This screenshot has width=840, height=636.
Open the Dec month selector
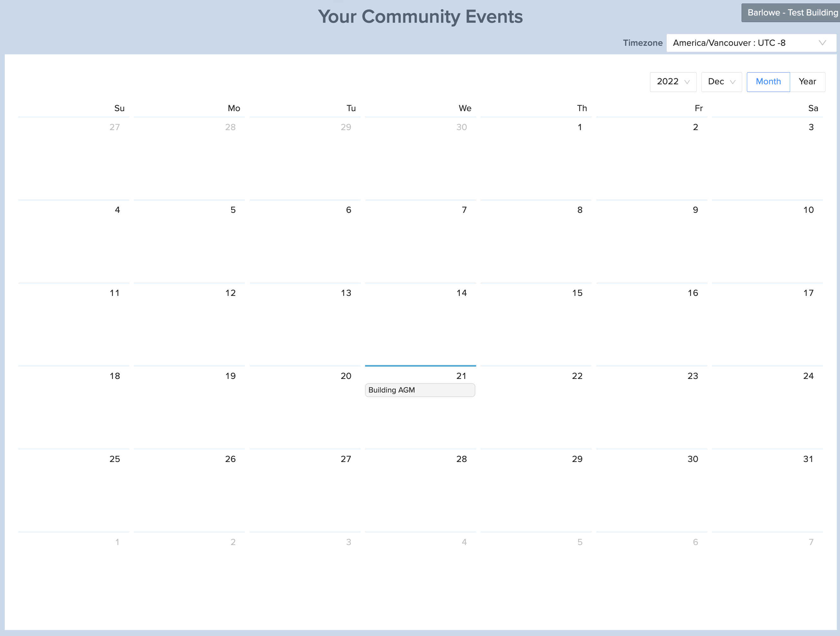tap(721, 82)
